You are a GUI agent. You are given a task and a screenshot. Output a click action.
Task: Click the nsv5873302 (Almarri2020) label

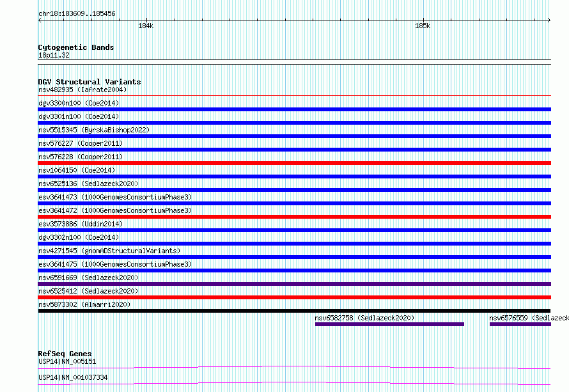click(84, 304)
